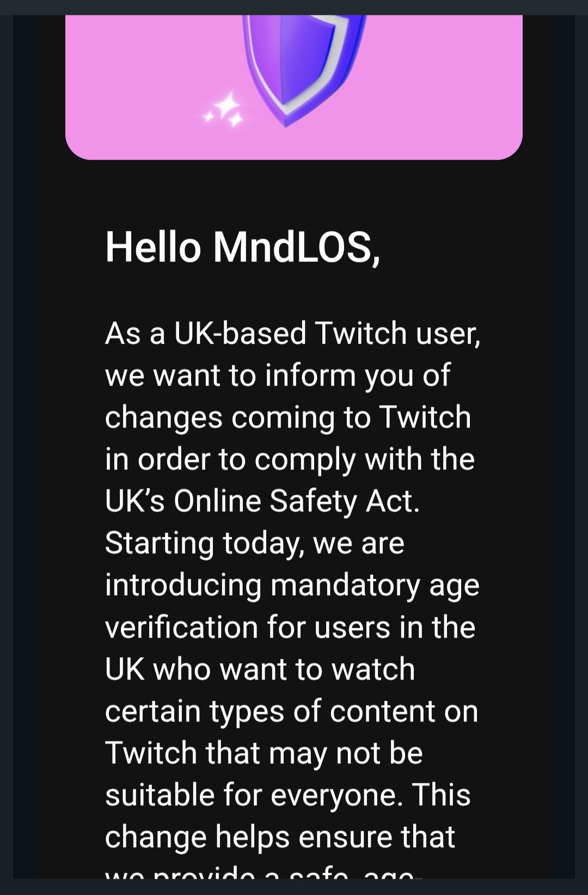
Task: Click the white sparkle stars icon
Action: (224, 109)
